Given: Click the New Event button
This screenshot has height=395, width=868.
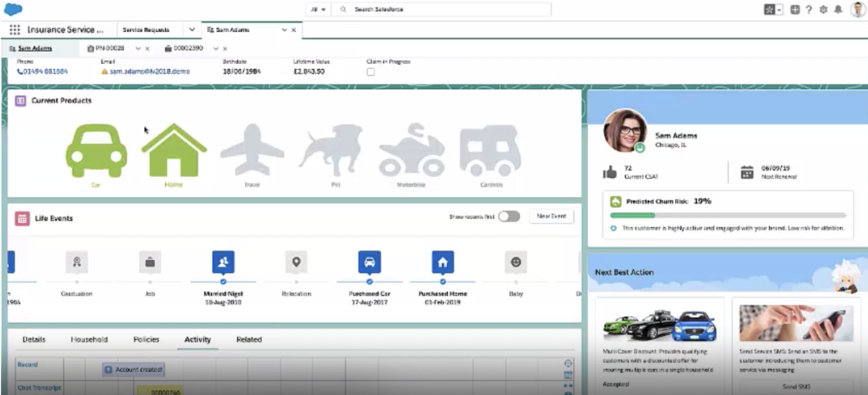Looking at the screenshot, I should click(551, 216).
